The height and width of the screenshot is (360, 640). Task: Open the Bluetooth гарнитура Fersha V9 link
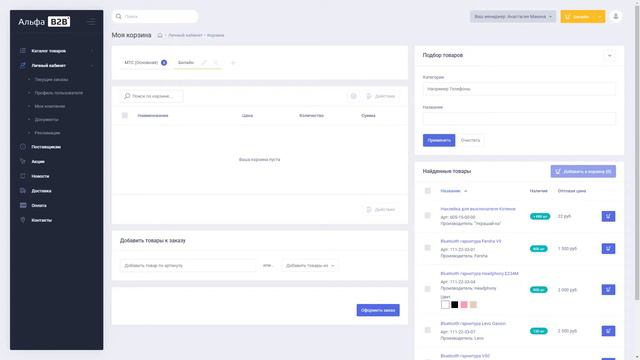[471, 241]
